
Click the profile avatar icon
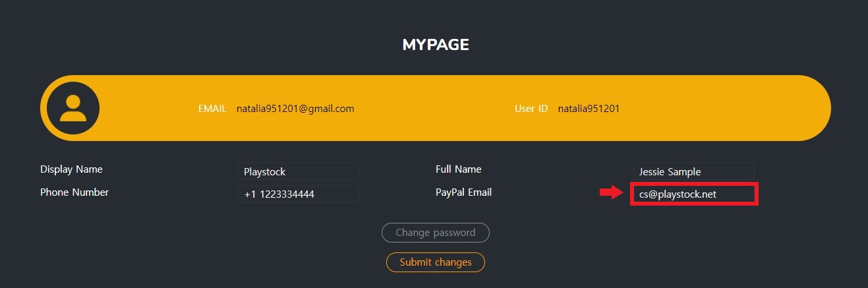click(72, 109)
